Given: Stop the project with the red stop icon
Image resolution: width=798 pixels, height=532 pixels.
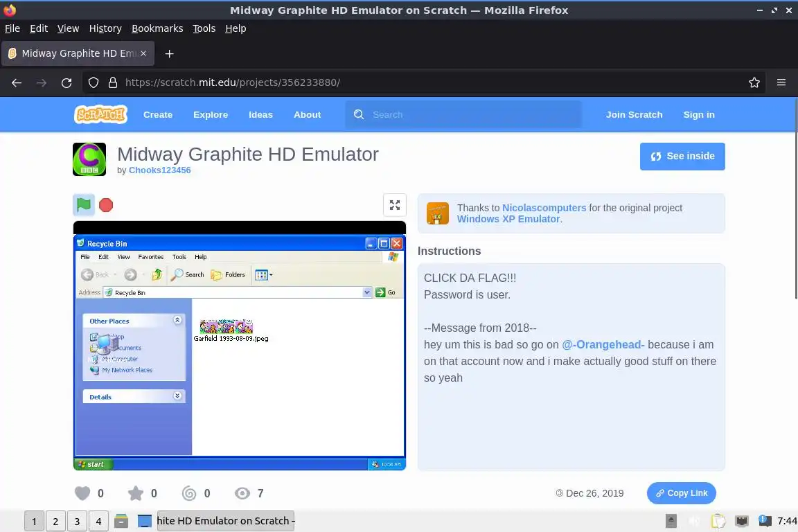Looking at the screenshot, I should 106,205.
